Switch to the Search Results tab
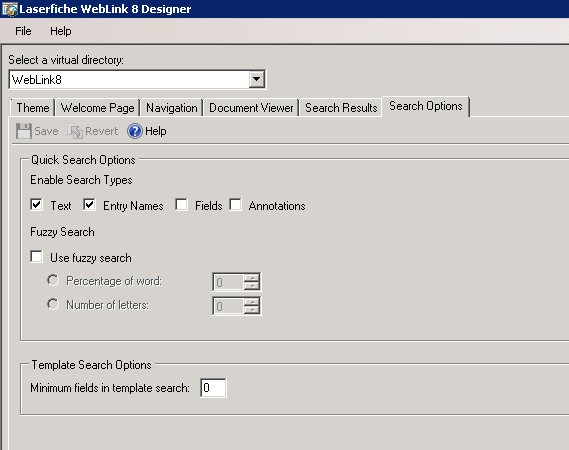Screen dimensions: 569x450 pos(341,108)
